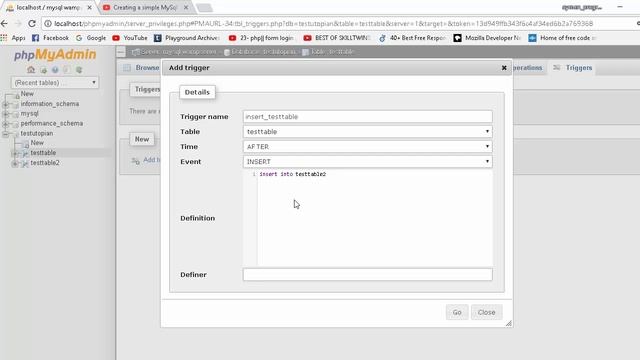
Task: Expand the mysql database node
Action: (x=6, y=114)
